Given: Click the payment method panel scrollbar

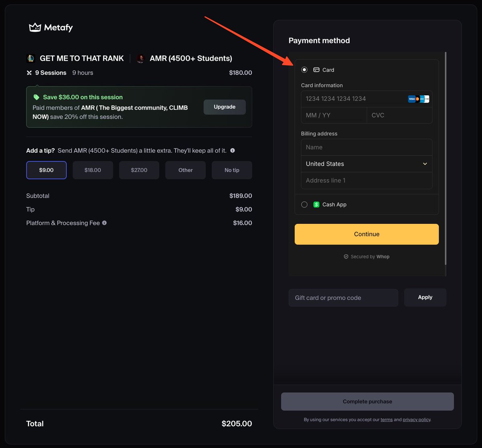Looking at the screenshot, I should tap(445, 159).
